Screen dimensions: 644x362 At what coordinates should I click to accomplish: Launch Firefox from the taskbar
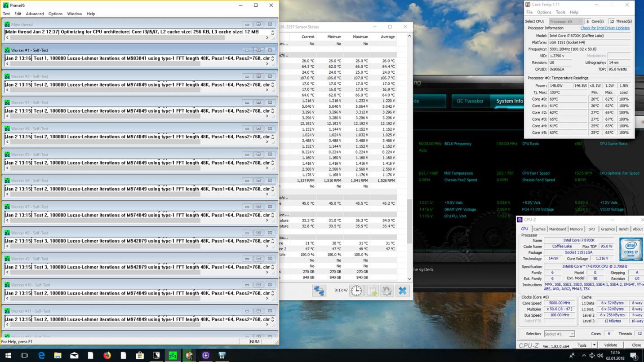(107, 355)
